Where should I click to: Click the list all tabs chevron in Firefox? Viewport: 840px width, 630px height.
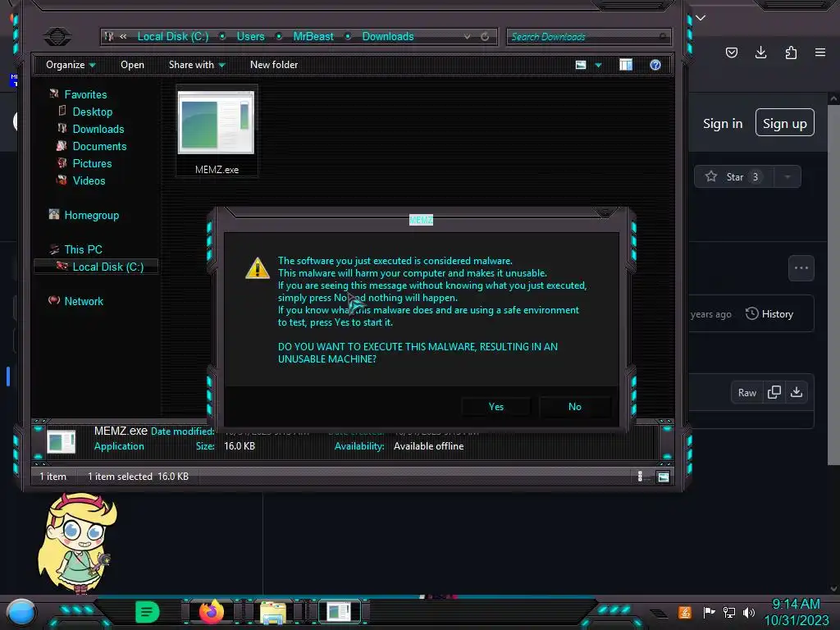pyautogui.click(x=701, y=18)
